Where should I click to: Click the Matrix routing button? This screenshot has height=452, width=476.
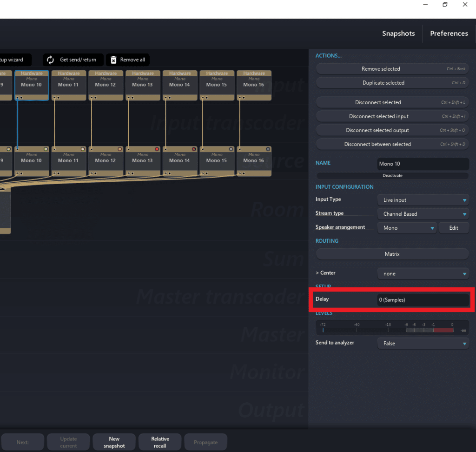[392, 254]
